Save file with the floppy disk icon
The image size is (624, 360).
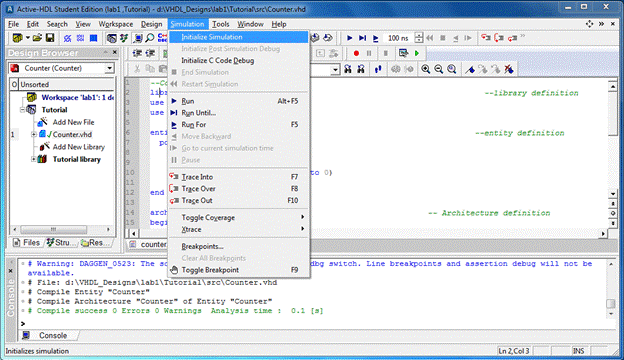tap(50, 38)
